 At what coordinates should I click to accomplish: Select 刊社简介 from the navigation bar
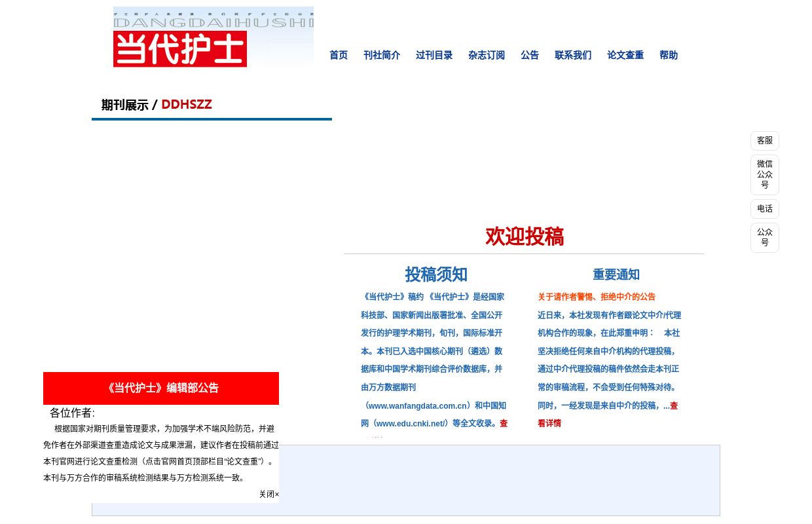click(x=382, y=55)
